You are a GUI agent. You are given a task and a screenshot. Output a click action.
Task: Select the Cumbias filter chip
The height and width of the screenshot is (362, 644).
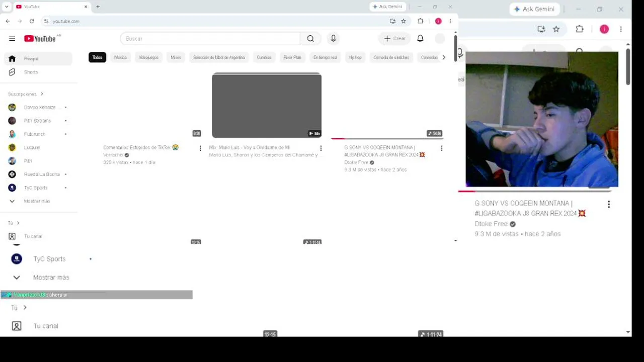[x=264, y=57]
